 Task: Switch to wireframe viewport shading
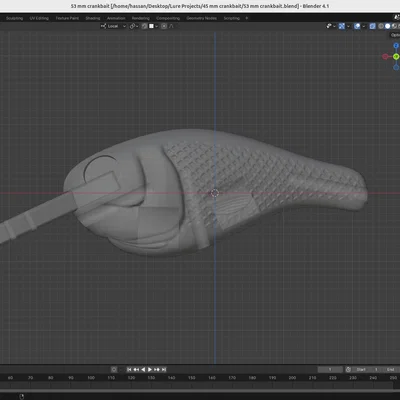381,26
